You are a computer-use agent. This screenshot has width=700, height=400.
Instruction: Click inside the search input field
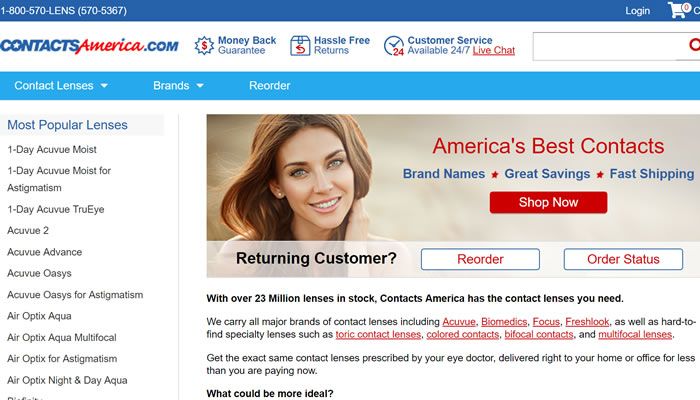[607, 46]
